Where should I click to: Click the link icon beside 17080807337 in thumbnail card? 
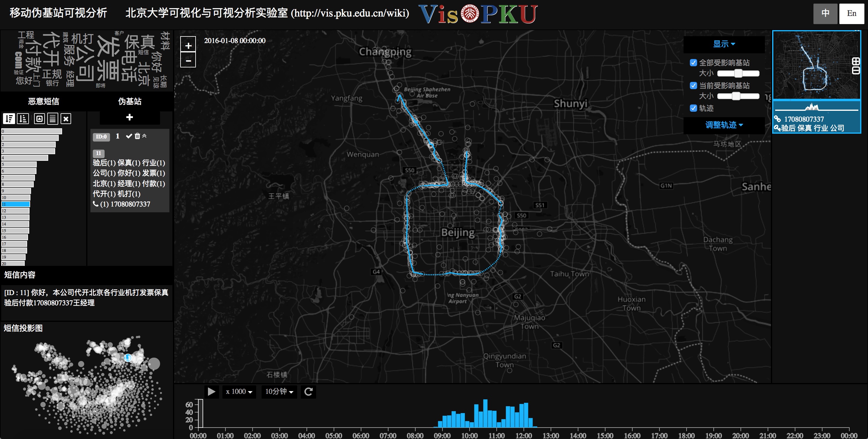click(x=777, y=119)
